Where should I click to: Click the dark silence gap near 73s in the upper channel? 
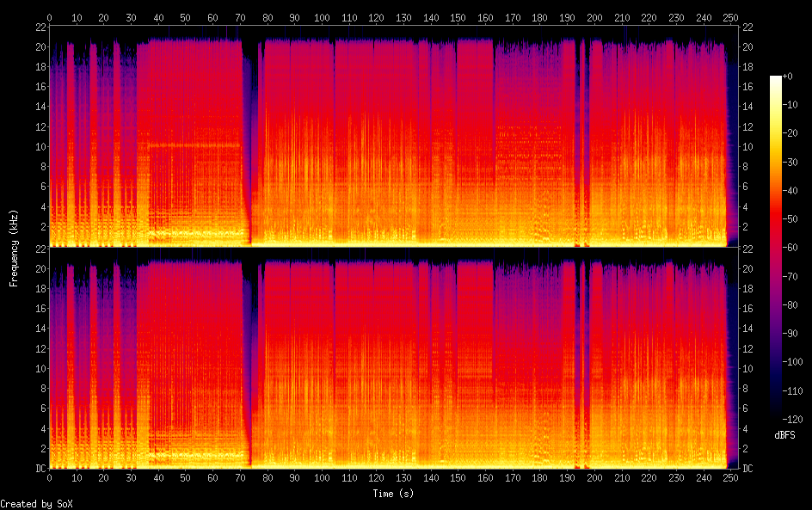point(249,129)
